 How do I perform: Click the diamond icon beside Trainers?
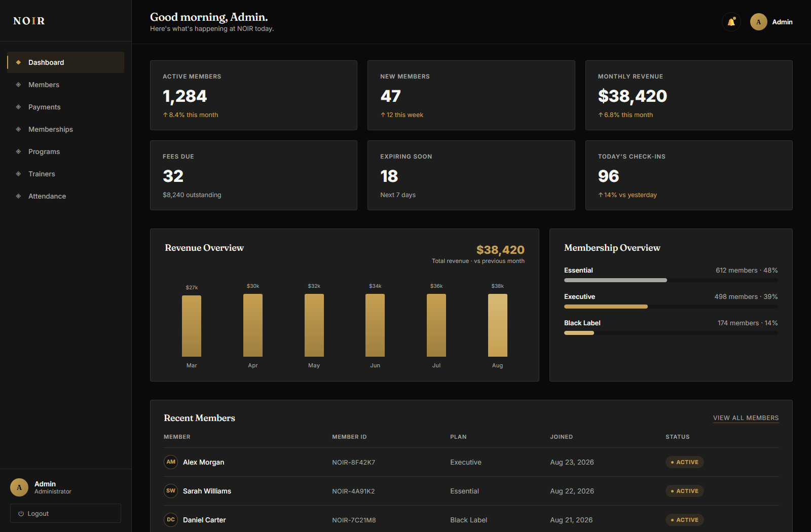[x=18, y=174]
